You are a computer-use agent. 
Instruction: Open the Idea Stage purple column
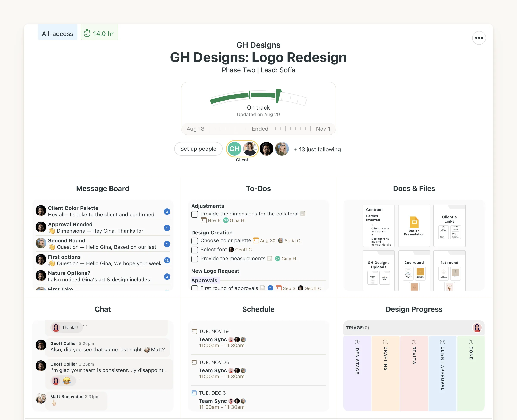[x=357, y=373]
